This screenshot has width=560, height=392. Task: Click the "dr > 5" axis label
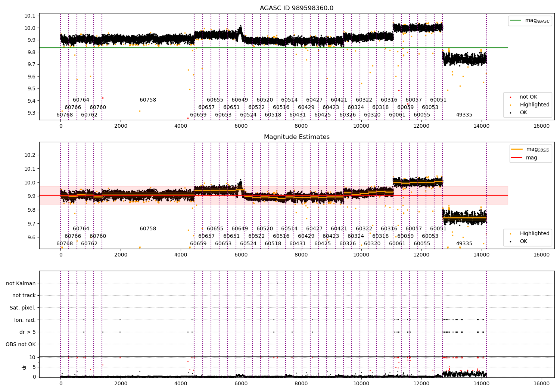(28, 332)
